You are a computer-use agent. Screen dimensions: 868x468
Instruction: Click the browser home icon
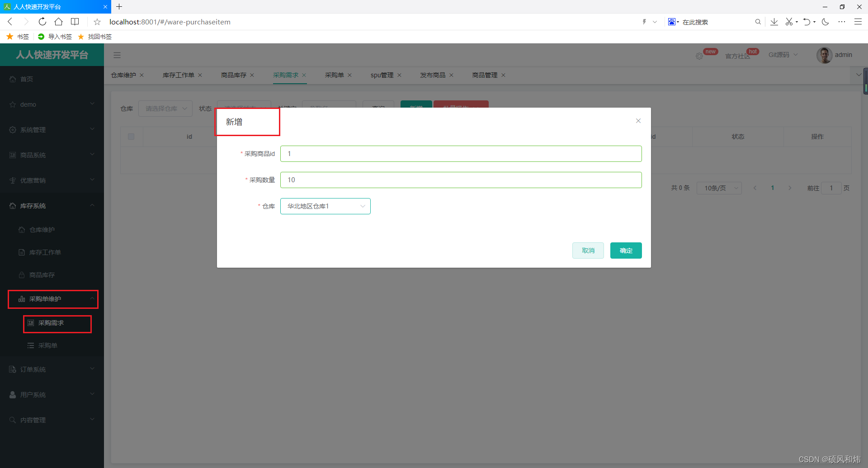[x=59, y=22]
